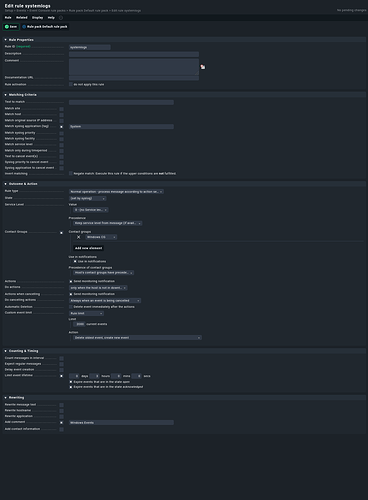Click the Text to match input field
The height and width of the screenshot is (500, 368).
click(x=121, y=102)
